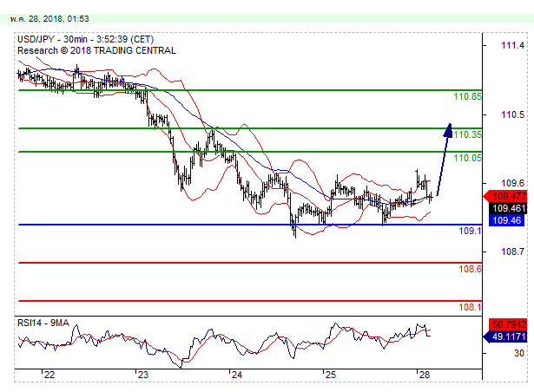Click the black price tag 109.461
534x392 pixels.
click(x=508, y=208)
